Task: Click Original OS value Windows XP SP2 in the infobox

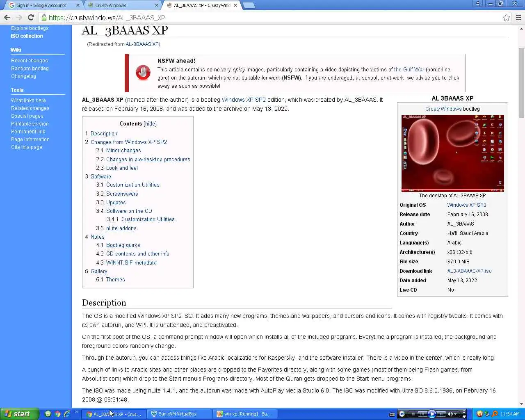Action: (467, 205)
